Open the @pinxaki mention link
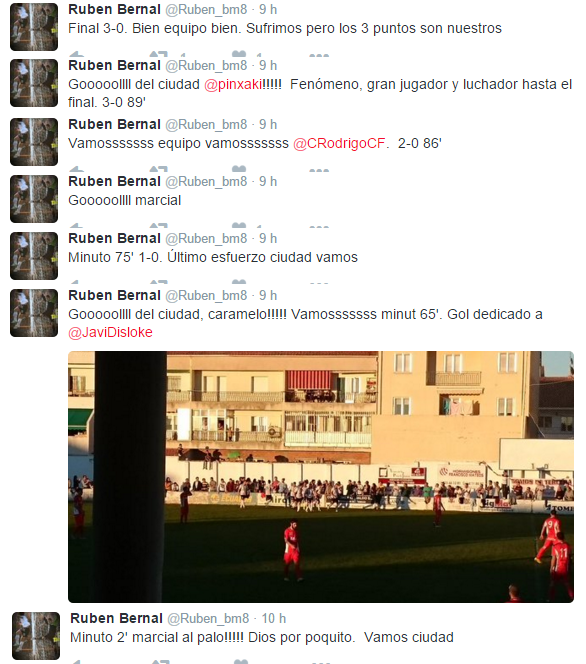Screen dimensions: 586x664 233,84
